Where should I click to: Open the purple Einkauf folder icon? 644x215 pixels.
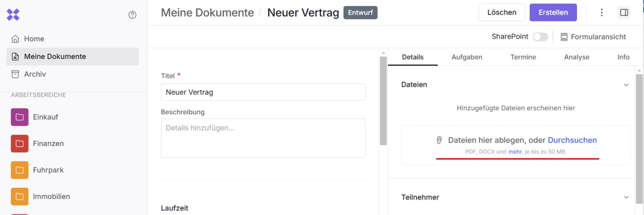pos(20,117)
